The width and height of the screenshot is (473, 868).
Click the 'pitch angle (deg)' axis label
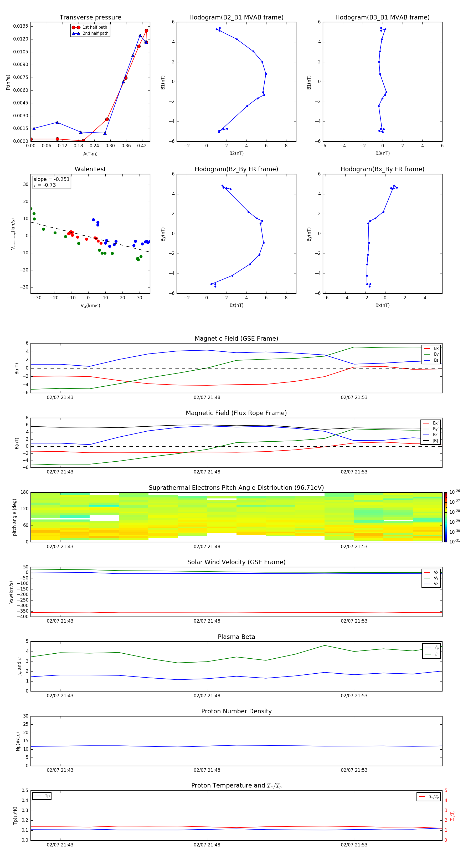[14, 517]
